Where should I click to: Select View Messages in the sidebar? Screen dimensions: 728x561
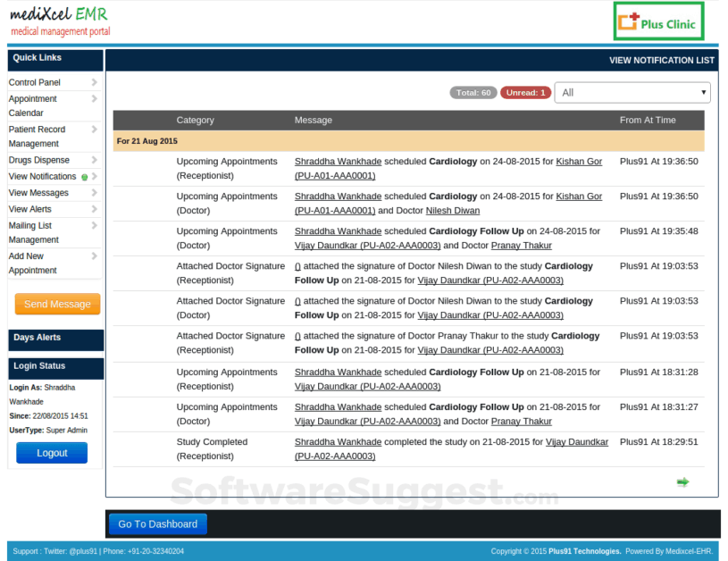39,192
